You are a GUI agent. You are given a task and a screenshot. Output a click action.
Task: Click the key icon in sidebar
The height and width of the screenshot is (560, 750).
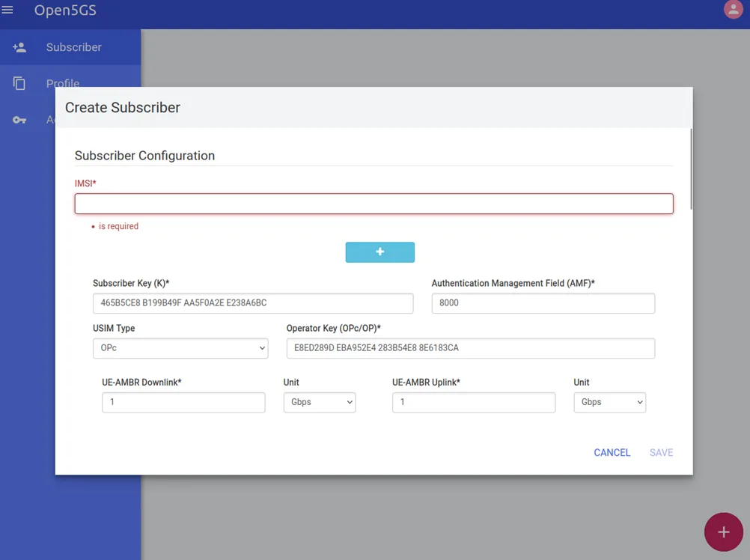pos(19,120)
